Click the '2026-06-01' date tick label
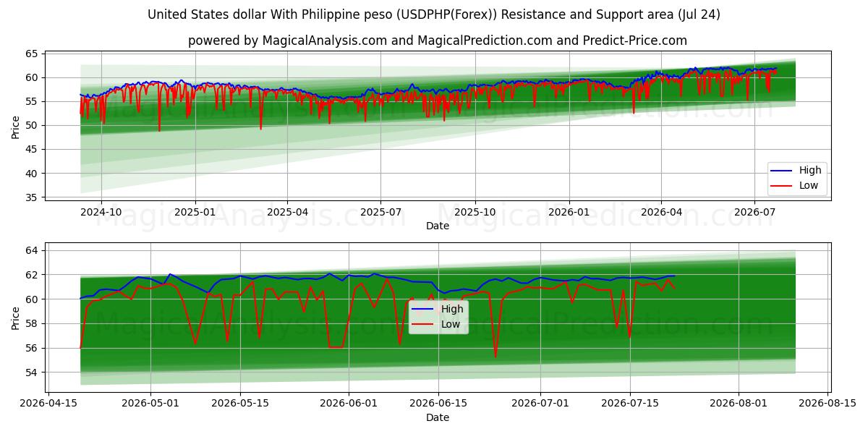 tap(349, 403)
